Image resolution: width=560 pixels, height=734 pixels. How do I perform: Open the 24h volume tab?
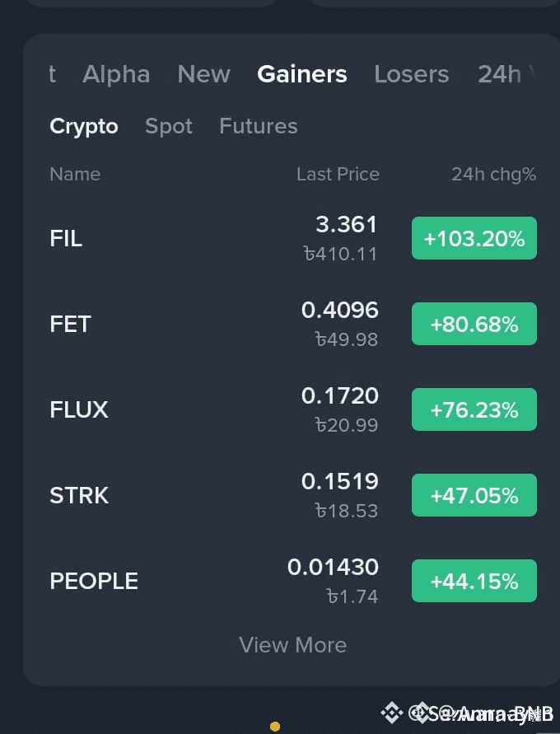coord(506,74)
